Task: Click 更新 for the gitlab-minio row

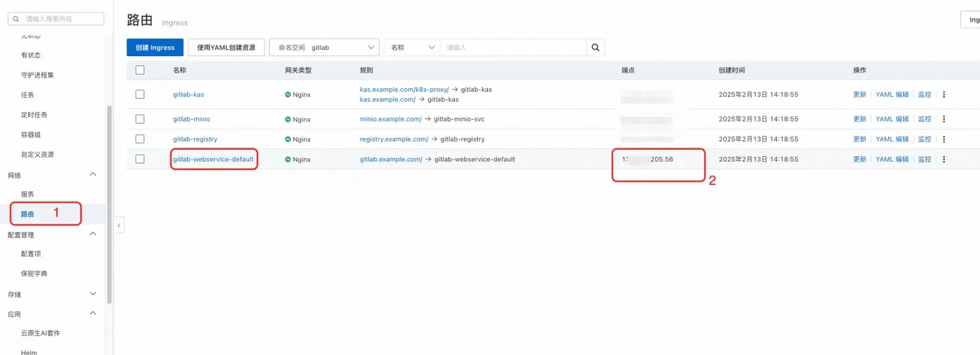Action: coord(860,119)
